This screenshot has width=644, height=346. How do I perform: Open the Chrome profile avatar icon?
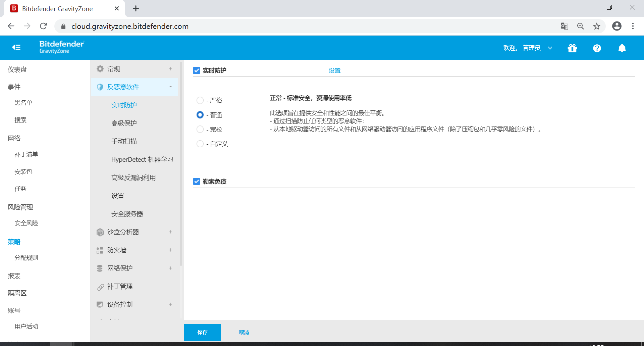[x=617, y=26]
